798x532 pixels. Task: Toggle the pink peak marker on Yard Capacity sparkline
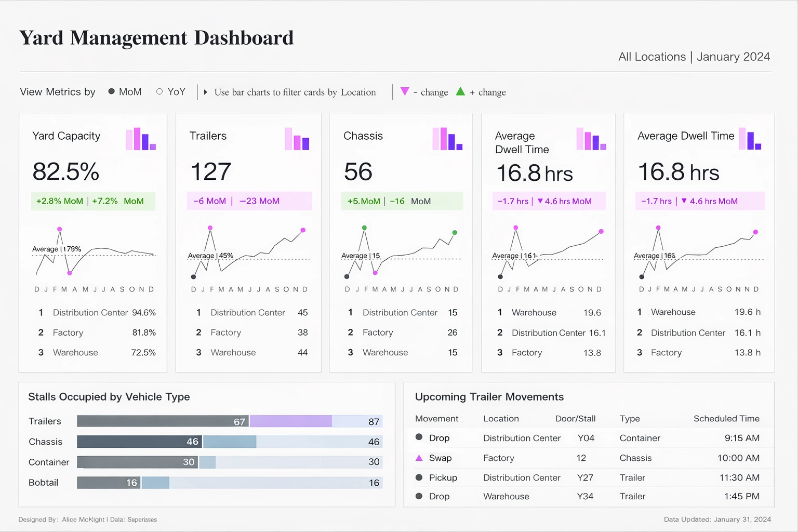pyautogui.click(x=59, y=229)
